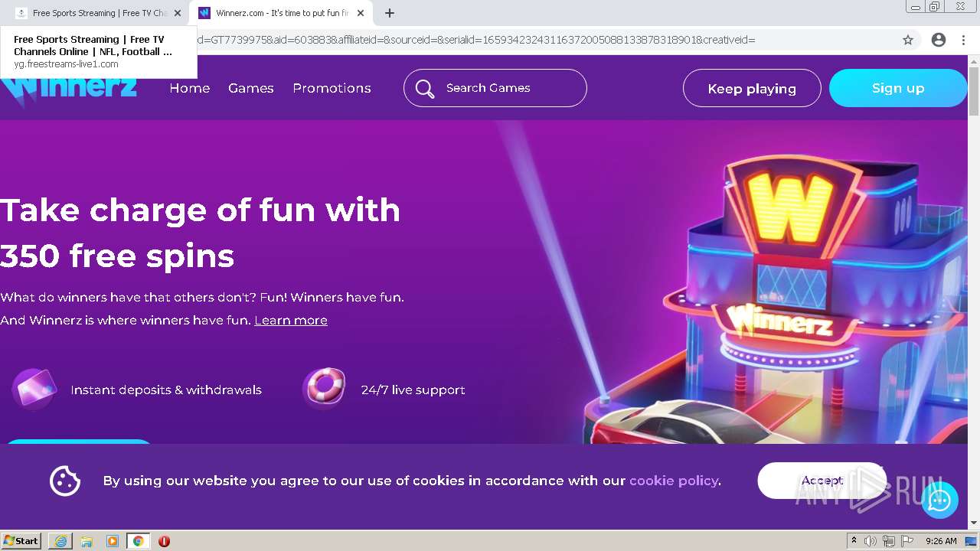The width and height of the screenshot is (980, 551).
Task: Open the cookie policy link
Action: (x=674, y=481)
